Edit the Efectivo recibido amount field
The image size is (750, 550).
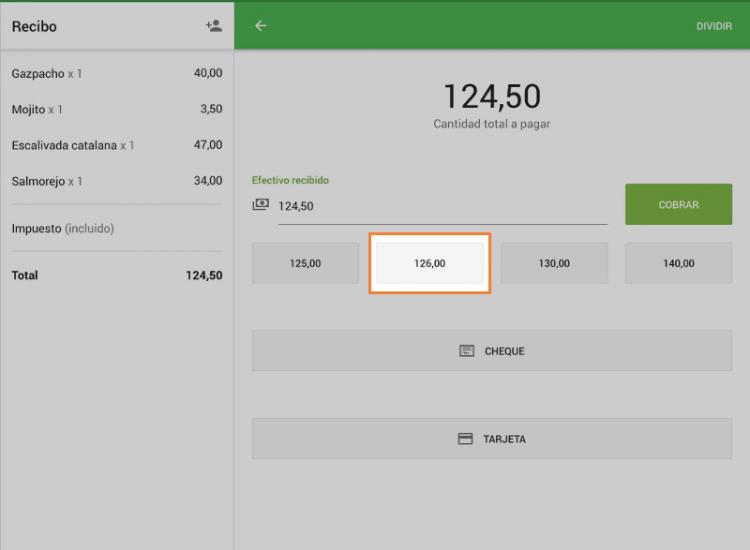(x=443, y=207)
